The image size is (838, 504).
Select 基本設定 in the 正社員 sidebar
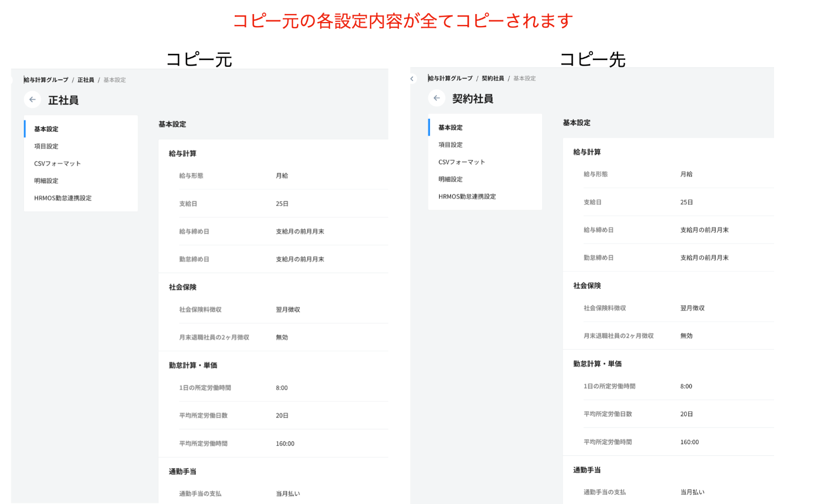[x=46, y=129]
